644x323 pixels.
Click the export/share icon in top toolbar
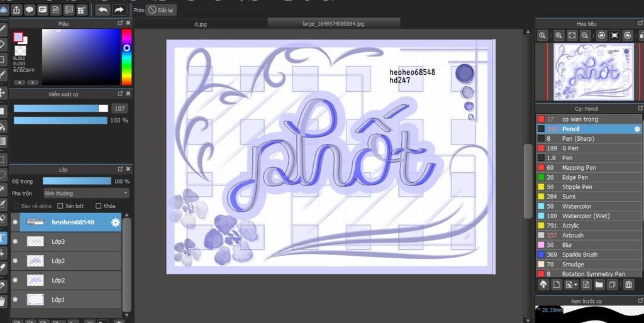[16, 10]
